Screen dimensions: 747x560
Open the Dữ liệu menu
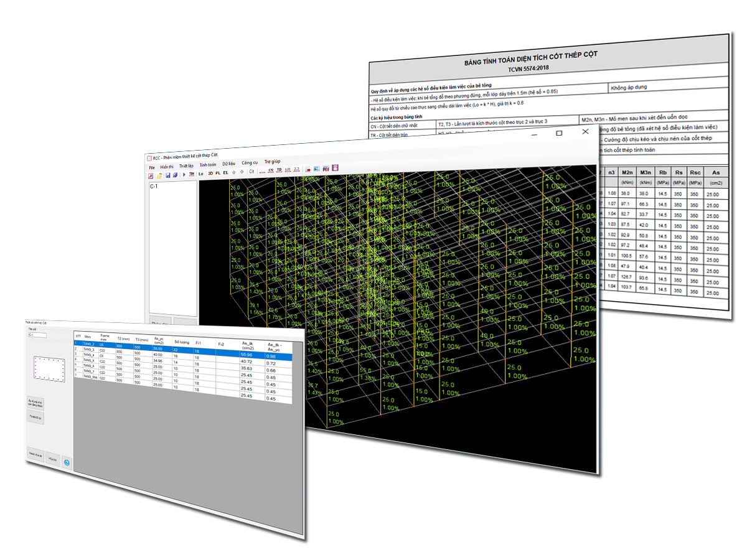(229, 164)
